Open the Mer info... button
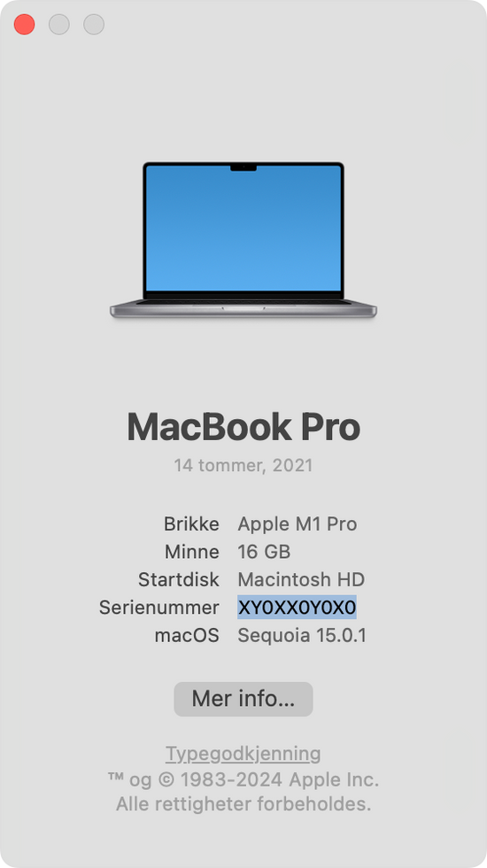487x868 pixels. coord(243,699)
